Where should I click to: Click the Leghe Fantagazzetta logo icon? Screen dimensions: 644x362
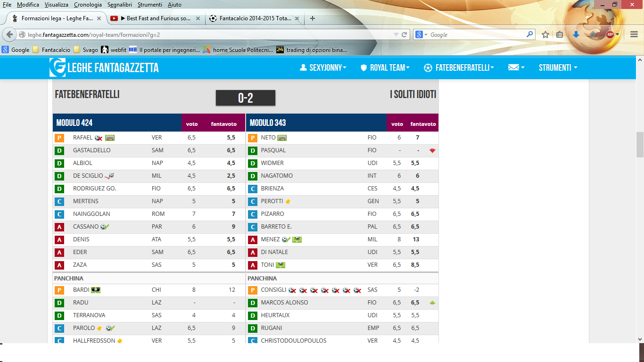click(58, 67)
